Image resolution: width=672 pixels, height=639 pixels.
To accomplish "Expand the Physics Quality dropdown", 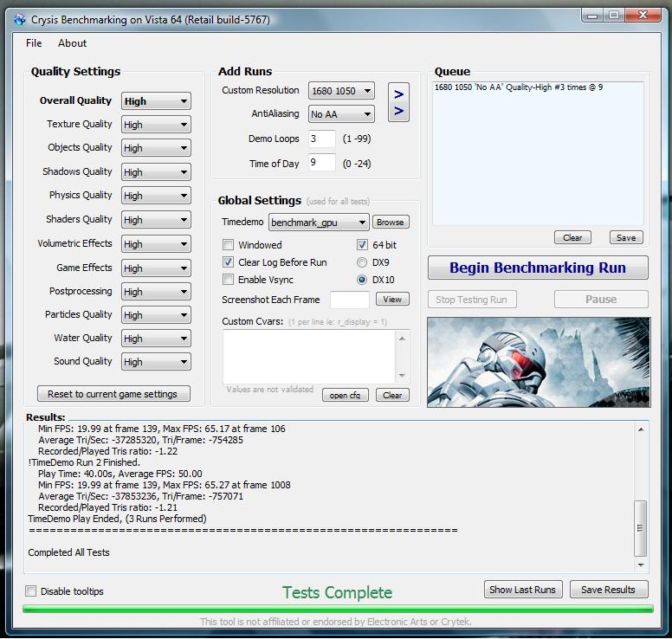I will click(156, 196).
